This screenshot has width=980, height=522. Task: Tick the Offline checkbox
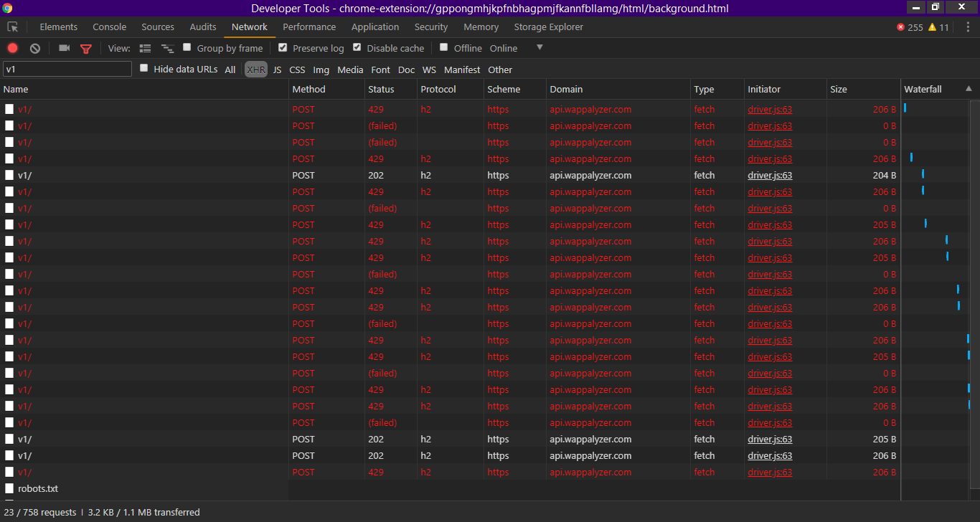click(x=444, y=47)
